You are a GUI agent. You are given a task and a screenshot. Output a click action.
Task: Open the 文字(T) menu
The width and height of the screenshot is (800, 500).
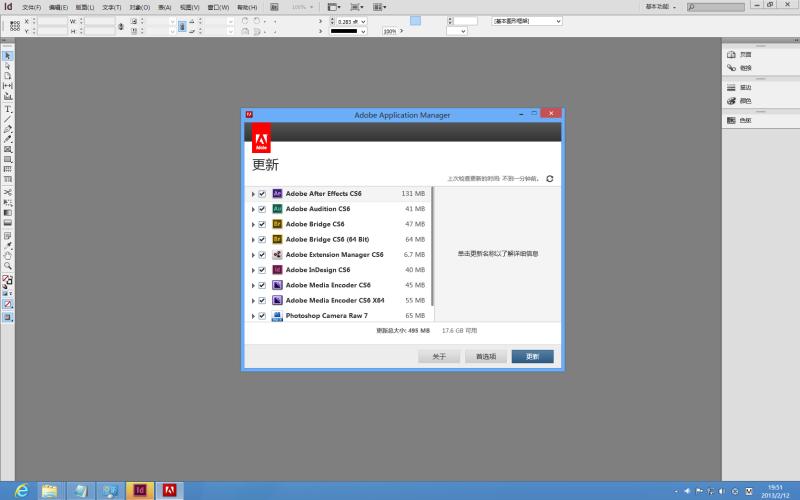click(x=112, y=7)
